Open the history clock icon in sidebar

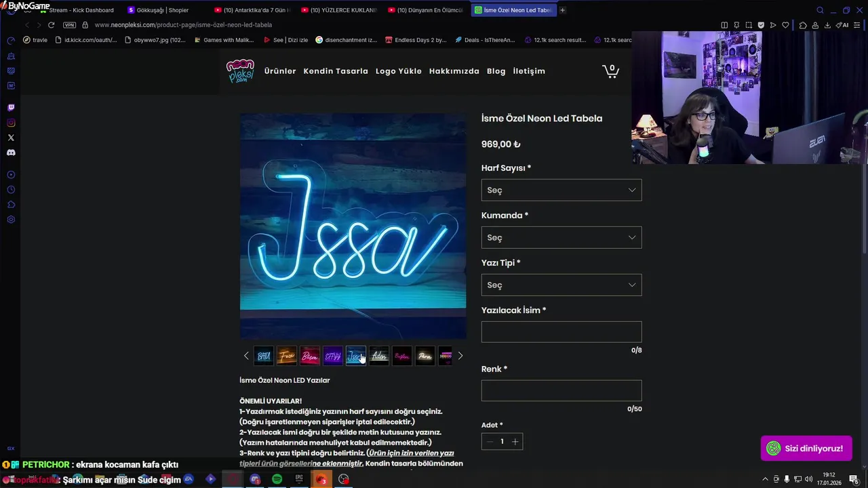11,190
